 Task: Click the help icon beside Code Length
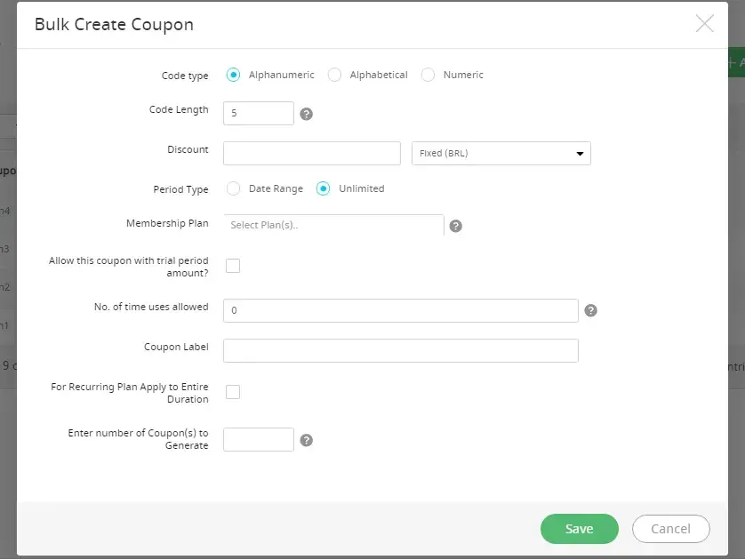click(307, 114)
